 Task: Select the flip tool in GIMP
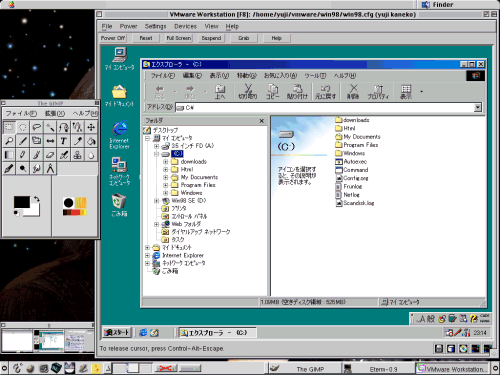(50, 141)
